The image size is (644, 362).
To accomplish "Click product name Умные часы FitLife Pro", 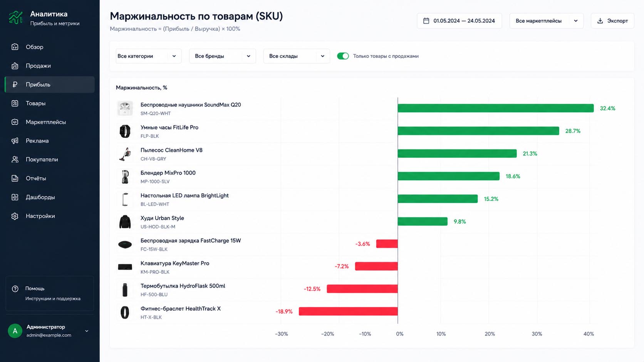I will 169,127.
